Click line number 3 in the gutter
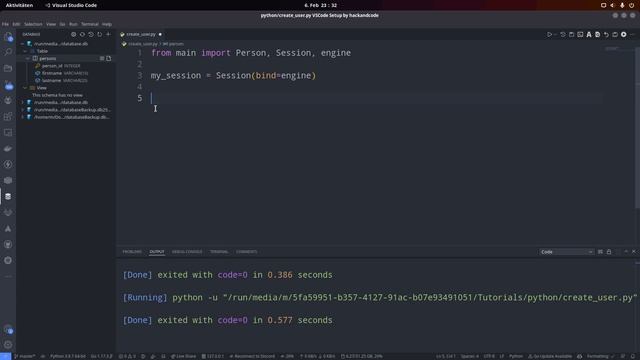The height and width of the screenshot is (360, 640). (x=140, y=76)
